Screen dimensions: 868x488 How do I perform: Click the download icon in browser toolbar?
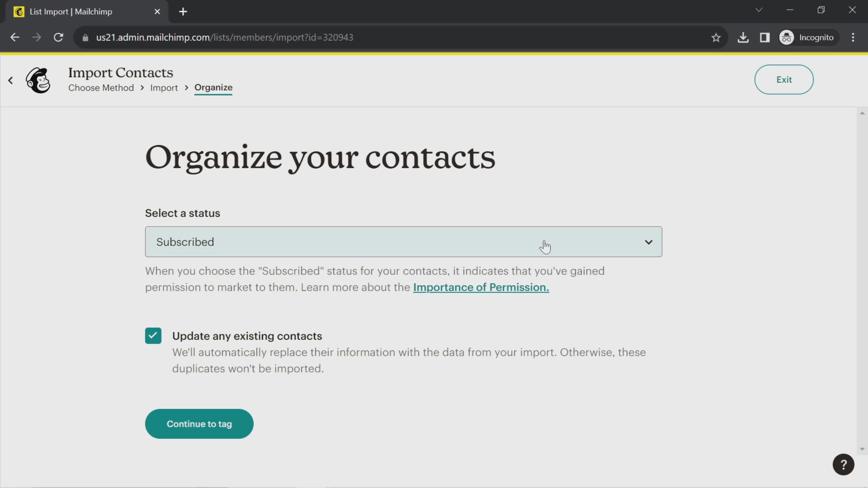[x=743, y=37]
